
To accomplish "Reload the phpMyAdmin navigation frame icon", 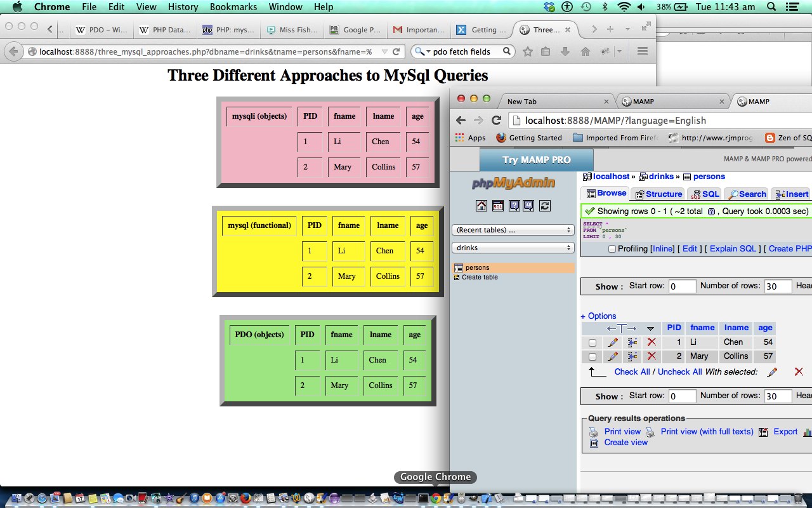I will tap(544, 206).
